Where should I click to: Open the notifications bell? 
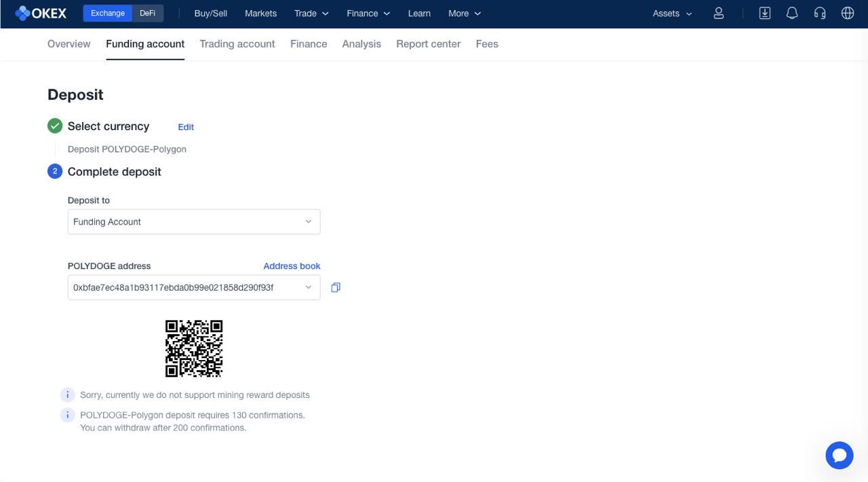coord(792,13)
